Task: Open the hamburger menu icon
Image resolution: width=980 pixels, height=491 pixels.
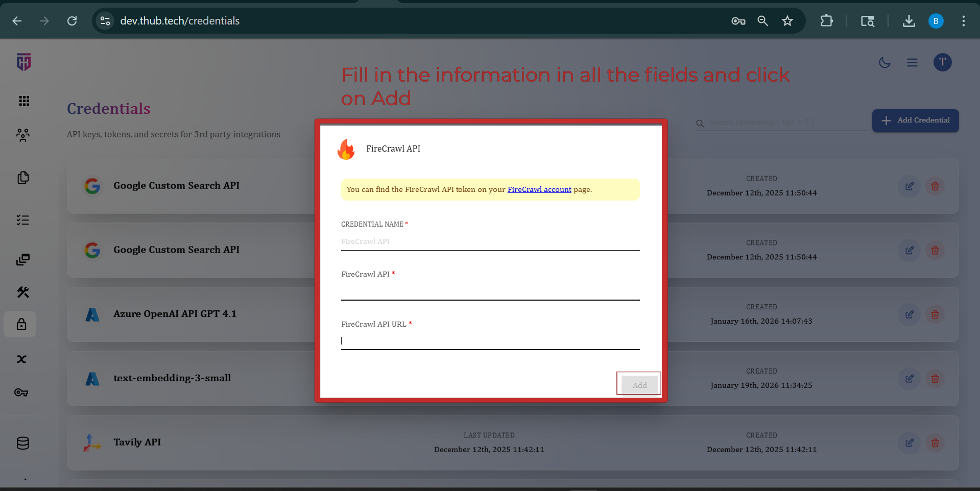Action: coord(912,63)
